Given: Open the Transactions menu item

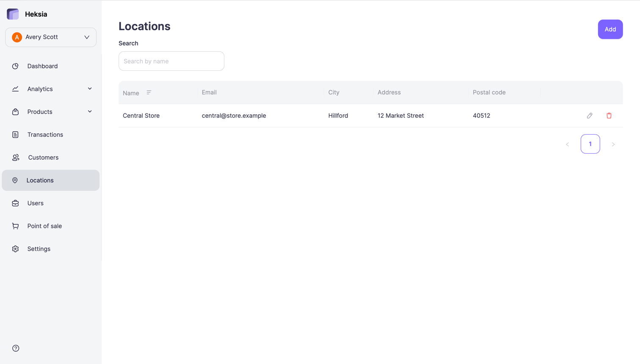Looking at the screenshot, I should click(x=45, y=135).
